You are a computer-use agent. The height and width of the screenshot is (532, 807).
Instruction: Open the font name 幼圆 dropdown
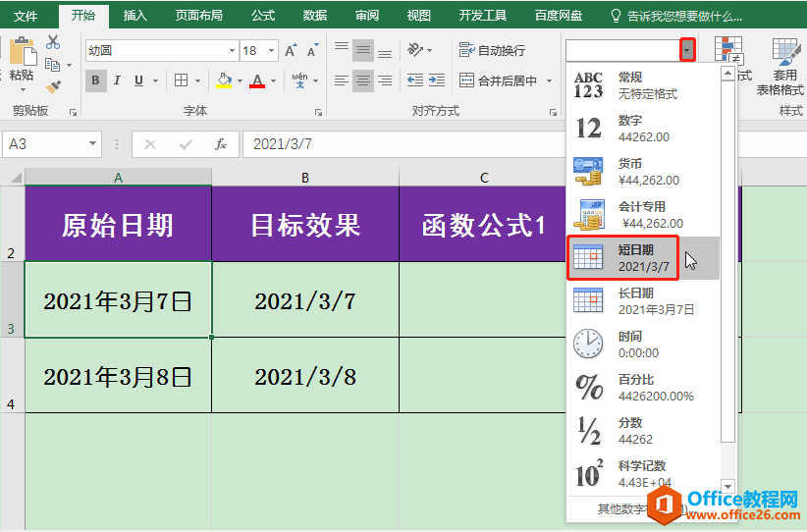pyautogui.click(x=232, y=50)
